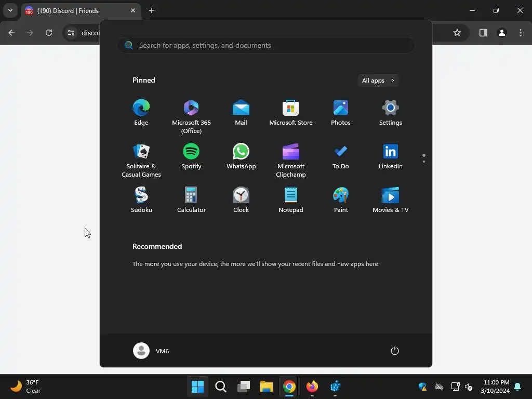The width and height of the screenshot is (532, 399).
Task: Start Solitaire & Casual Games
Action: pyautogui.click(x=141, y=161)
